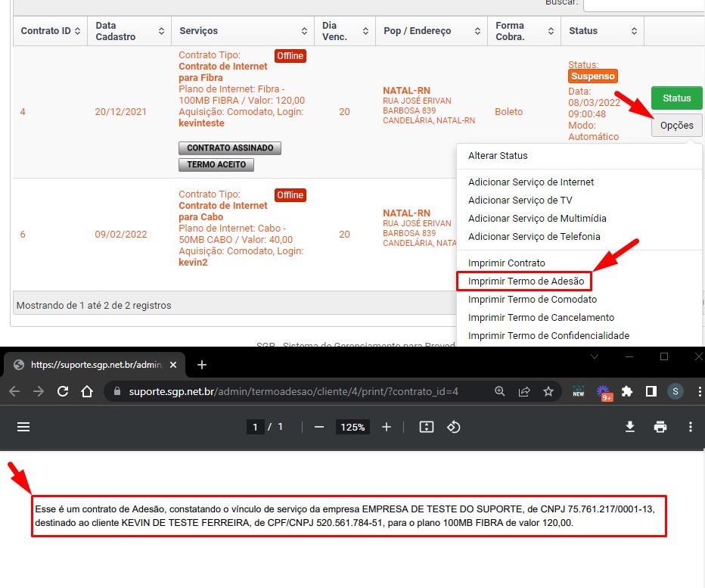The width and height of the screenshot is (705, 588).
Task: Open the PDF sidebar hamburger menu
Action: pos(23,427)
